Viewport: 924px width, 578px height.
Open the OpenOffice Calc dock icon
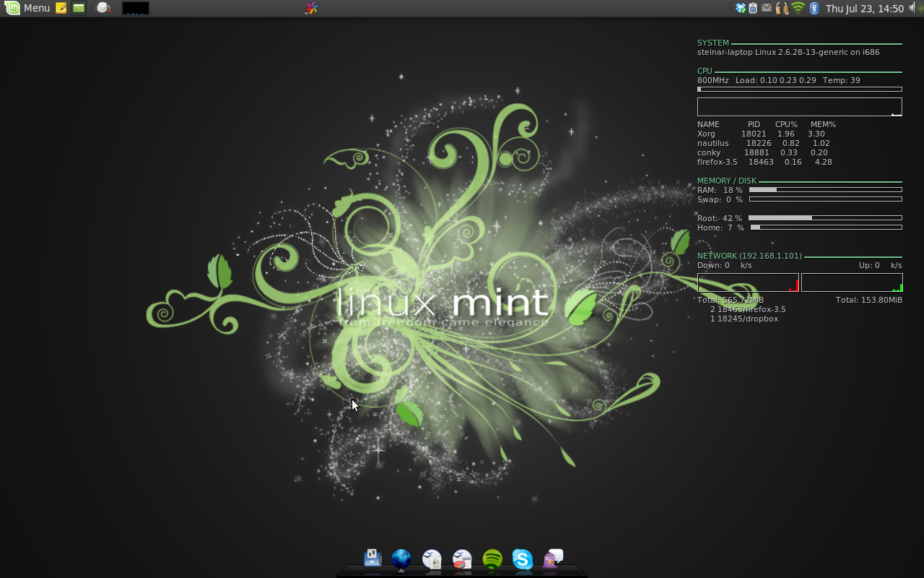462,559
